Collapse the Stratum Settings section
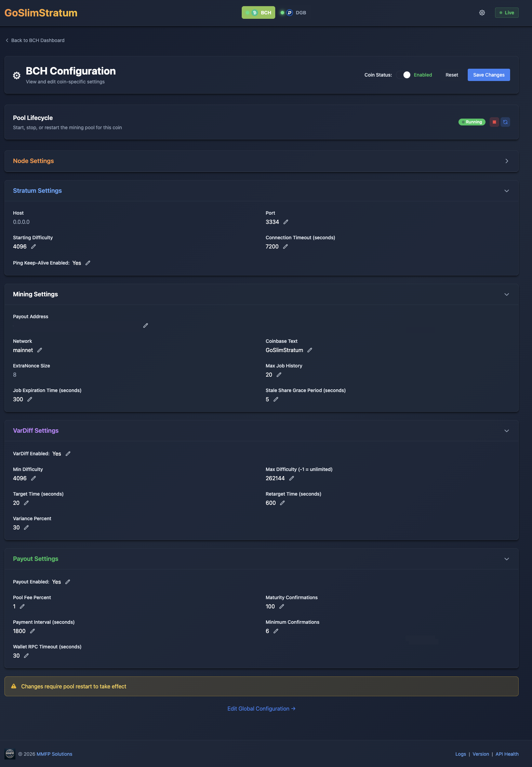The width and height of the screenshot is (532, 767). coord(507,191)
